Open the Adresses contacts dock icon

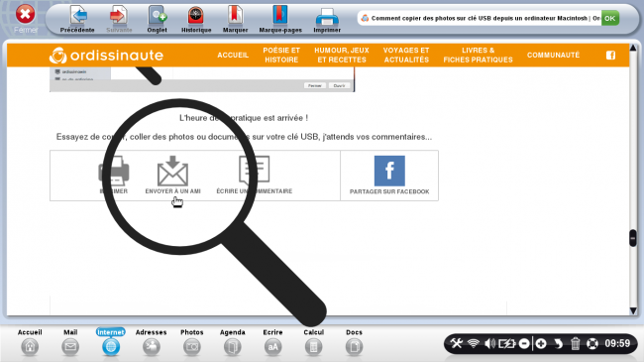pyautogui.click(x=152, y=347)
